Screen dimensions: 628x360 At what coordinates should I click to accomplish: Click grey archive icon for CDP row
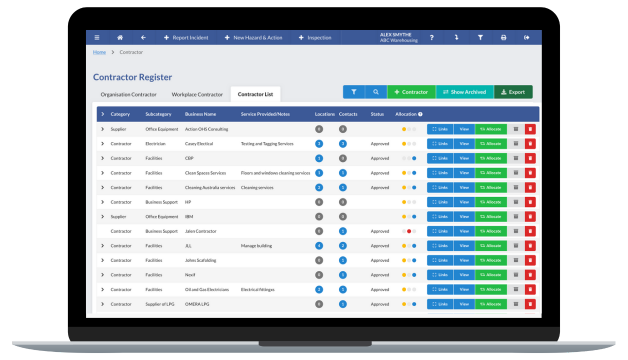tap(516, 158)
